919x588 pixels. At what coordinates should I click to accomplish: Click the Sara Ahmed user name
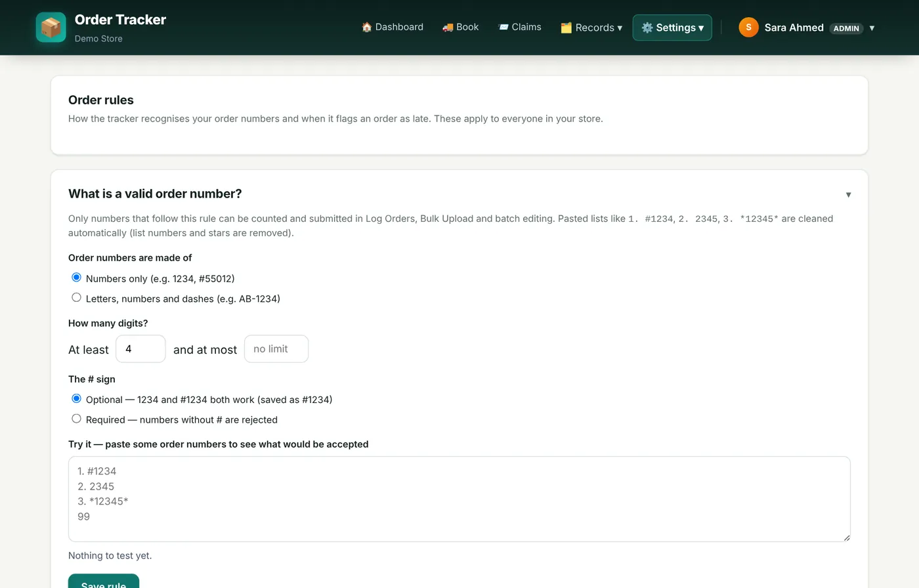pos(794,28)
